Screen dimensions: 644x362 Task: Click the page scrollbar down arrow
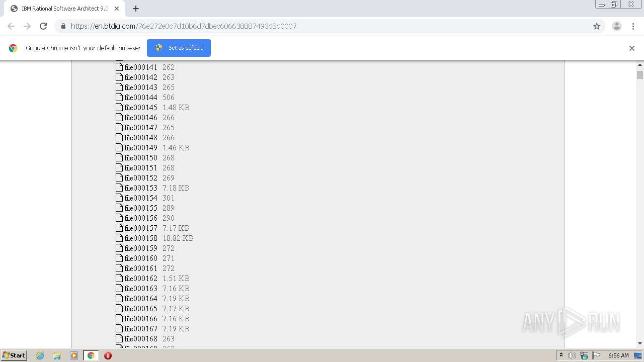pos(640,343)
